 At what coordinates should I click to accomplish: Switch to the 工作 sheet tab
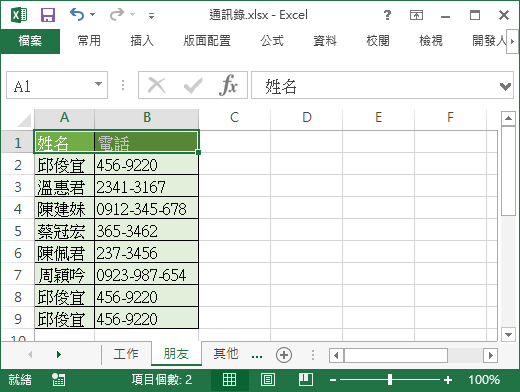coord(126,354)
